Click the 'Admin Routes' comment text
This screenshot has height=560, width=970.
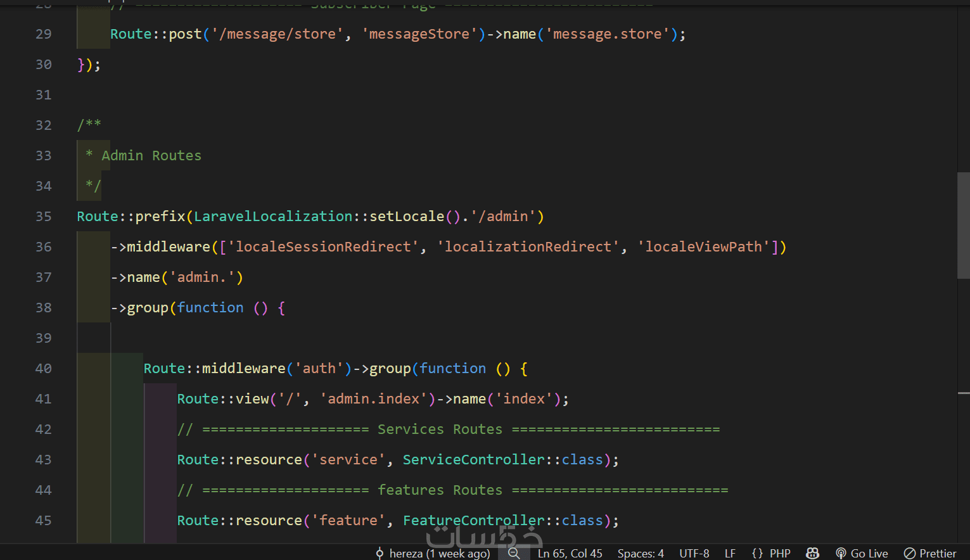pos(151,156)
